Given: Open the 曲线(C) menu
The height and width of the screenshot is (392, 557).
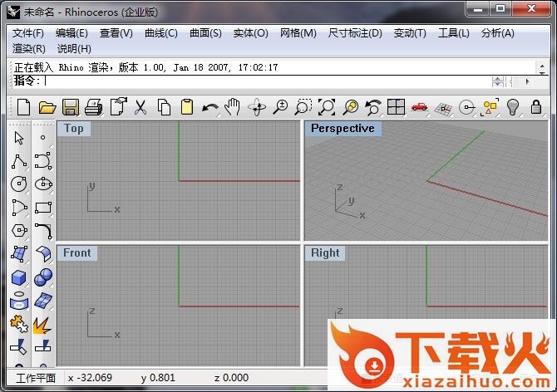Looking at the screenshot, I should click(x=161, y=33).
